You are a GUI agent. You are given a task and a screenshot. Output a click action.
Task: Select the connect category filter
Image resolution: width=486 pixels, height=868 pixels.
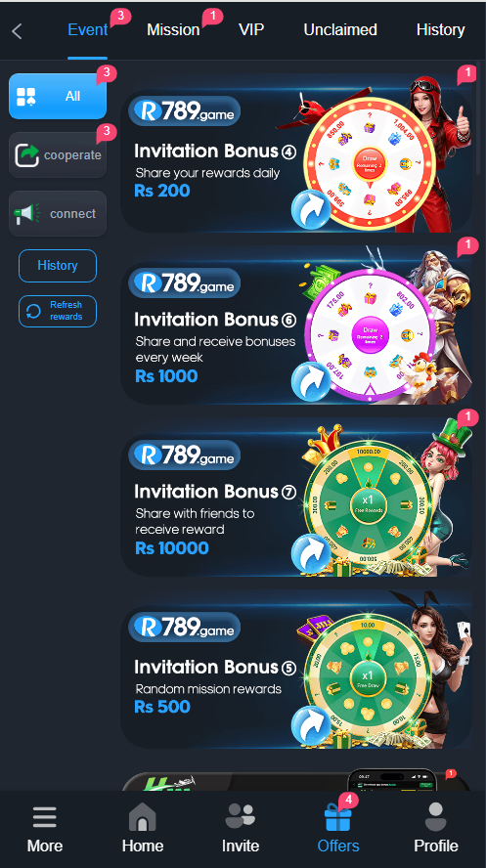58,214
